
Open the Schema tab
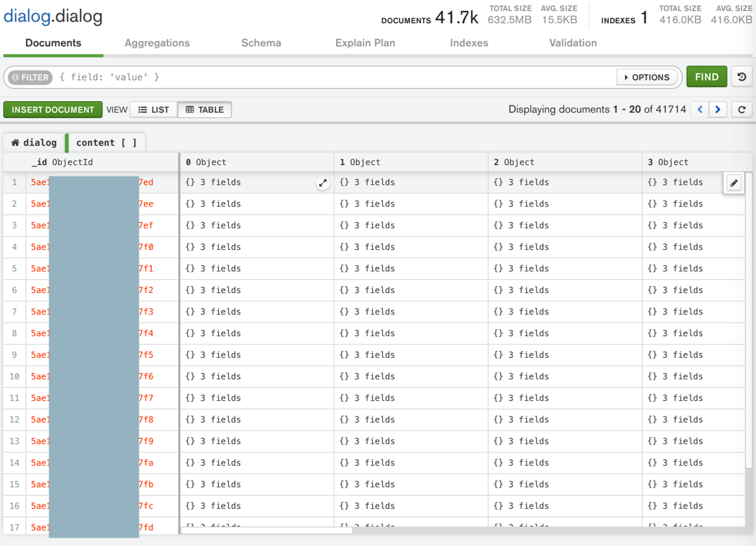pyautogui.click(x=260, y=43)
